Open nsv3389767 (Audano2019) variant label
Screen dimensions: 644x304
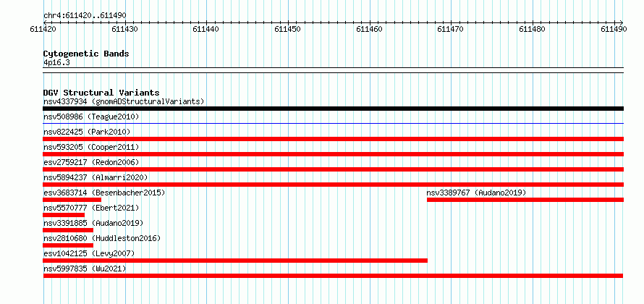(x=476, y=193)
